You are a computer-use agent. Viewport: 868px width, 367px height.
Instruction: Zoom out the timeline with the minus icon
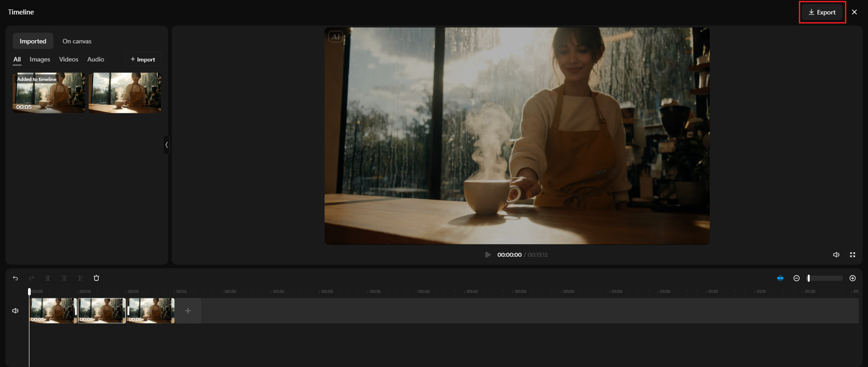797,278
